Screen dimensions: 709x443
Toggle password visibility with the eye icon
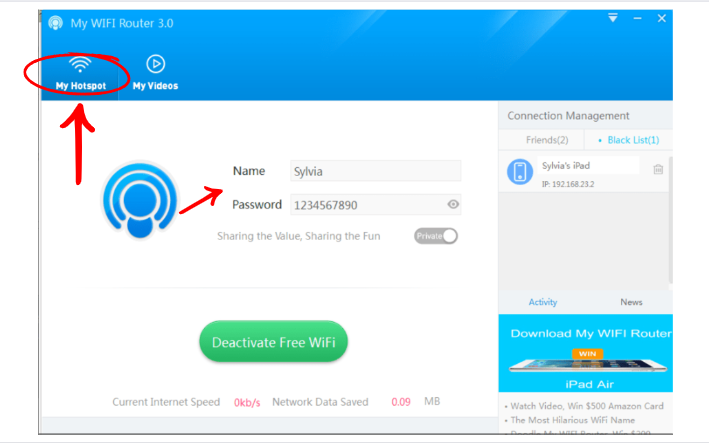click(x=453, y=204)
